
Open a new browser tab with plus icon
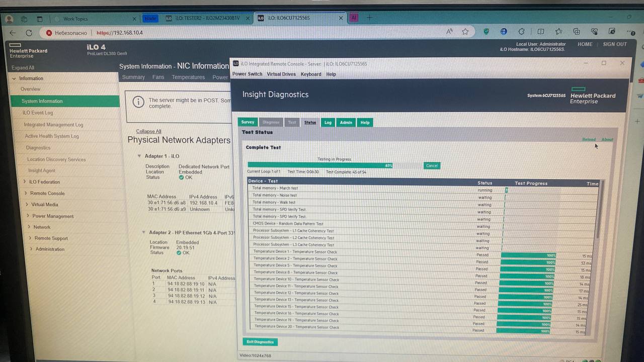(369, 18)
